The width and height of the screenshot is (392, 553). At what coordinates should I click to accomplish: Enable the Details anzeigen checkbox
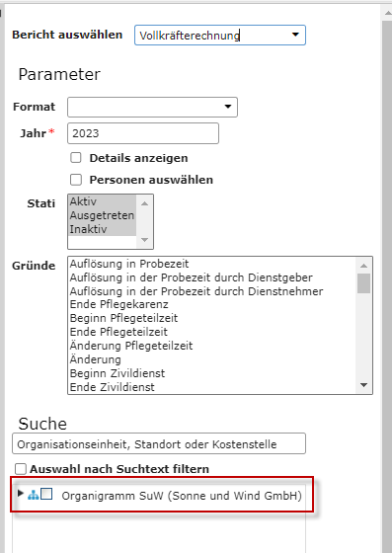(76, 158)
